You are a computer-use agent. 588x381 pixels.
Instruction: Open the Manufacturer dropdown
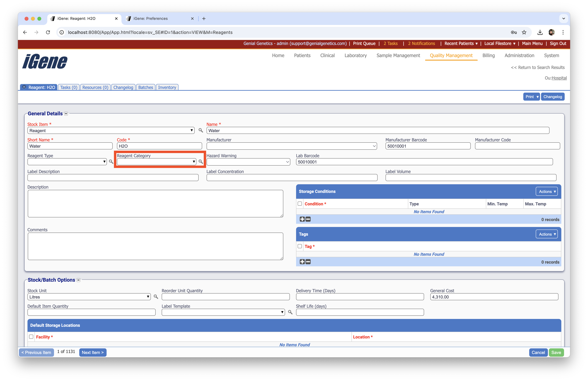point(292,146)
